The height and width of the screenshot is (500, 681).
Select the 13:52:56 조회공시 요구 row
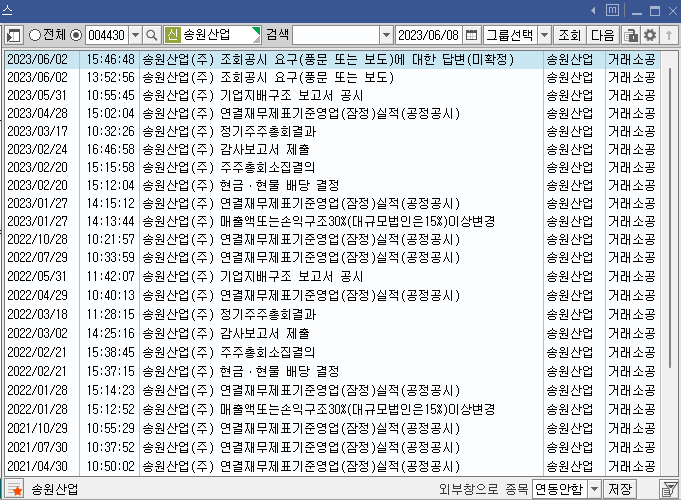pos(332,77)
